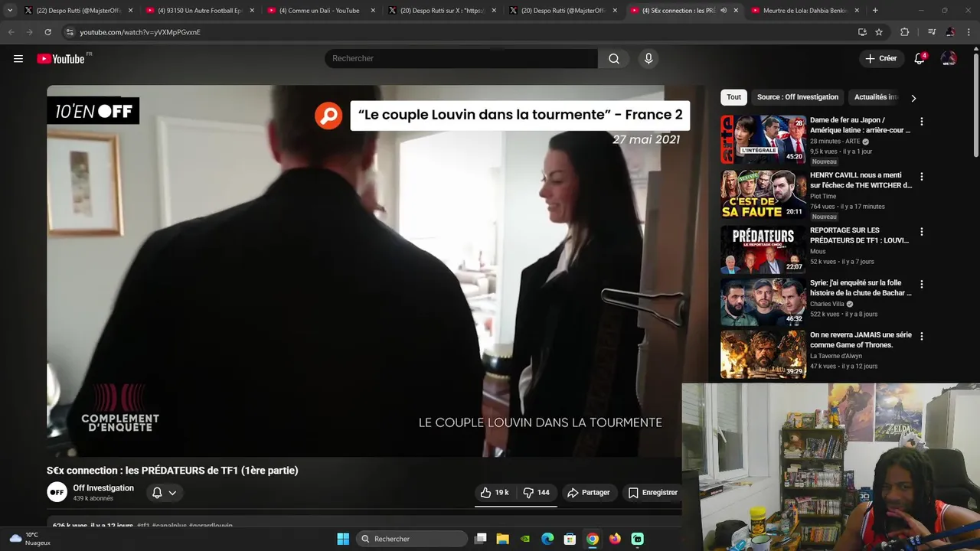980x551 pixels.
Task: Select the Tout filter chip
Action: coord(733,97)
